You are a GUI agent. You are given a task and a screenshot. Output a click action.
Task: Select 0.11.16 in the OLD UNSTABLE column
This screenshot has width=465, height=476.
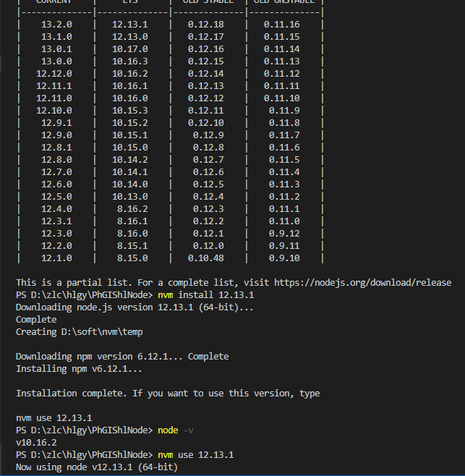(x=281, y=24)
